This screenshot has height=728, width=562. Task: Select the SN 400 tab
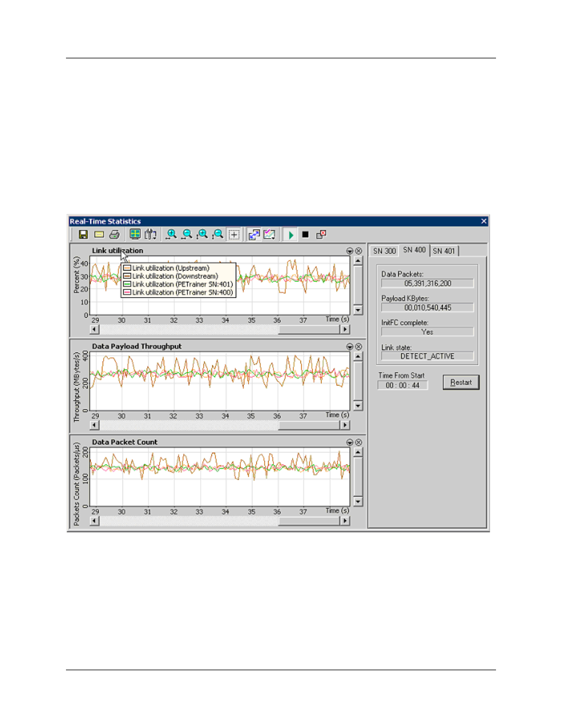pyautogui.click(x=414, y=250)
